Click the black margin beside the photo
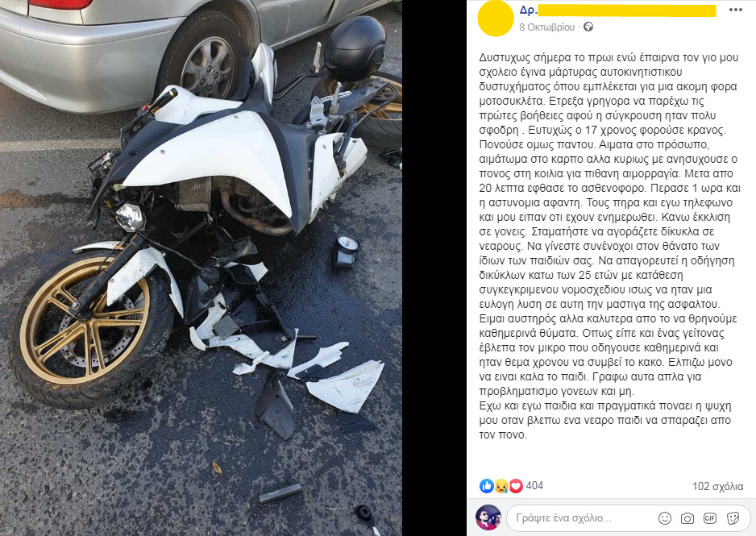This screenshot has height=536, width=756. [x=434, y=268]
